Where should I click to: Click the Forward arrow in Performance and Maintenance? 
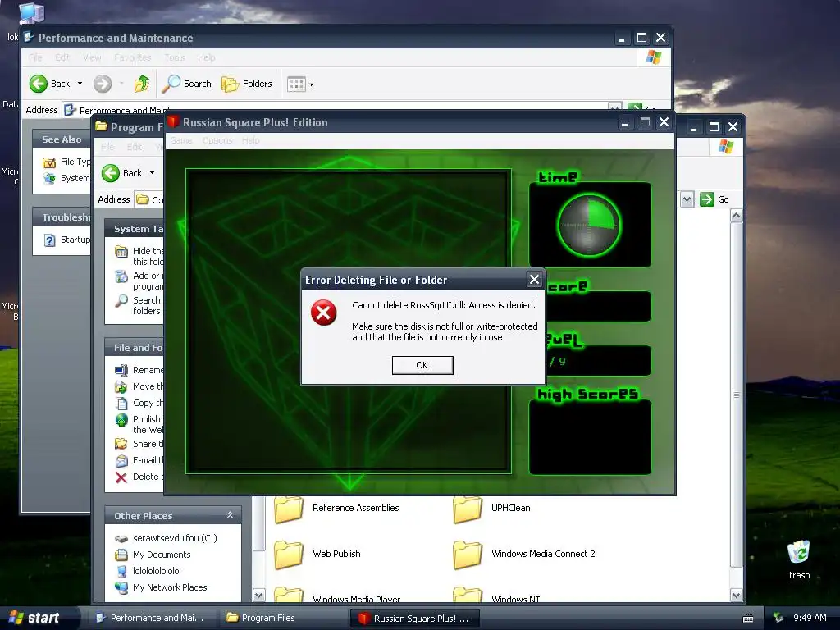click(103, 84)
